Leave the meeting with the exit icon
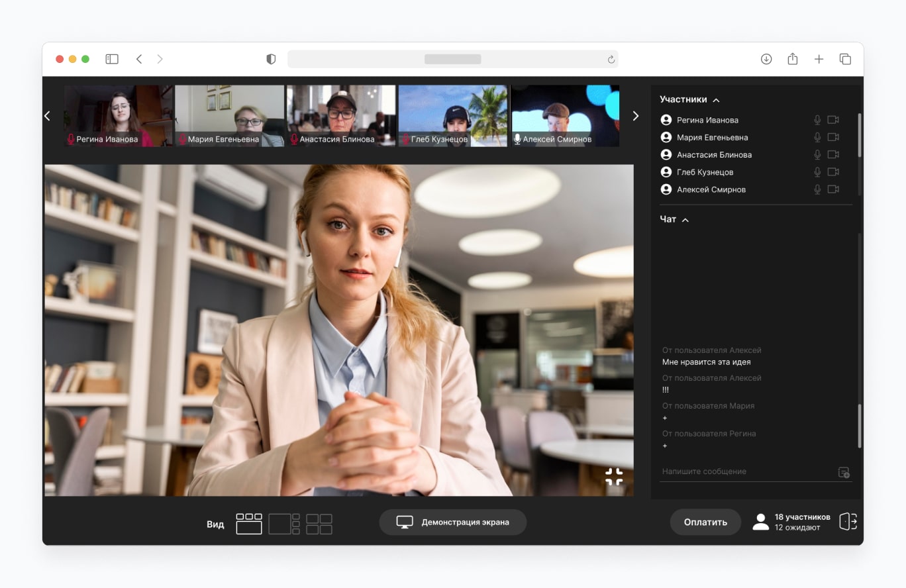 click(x=848, y=522)
